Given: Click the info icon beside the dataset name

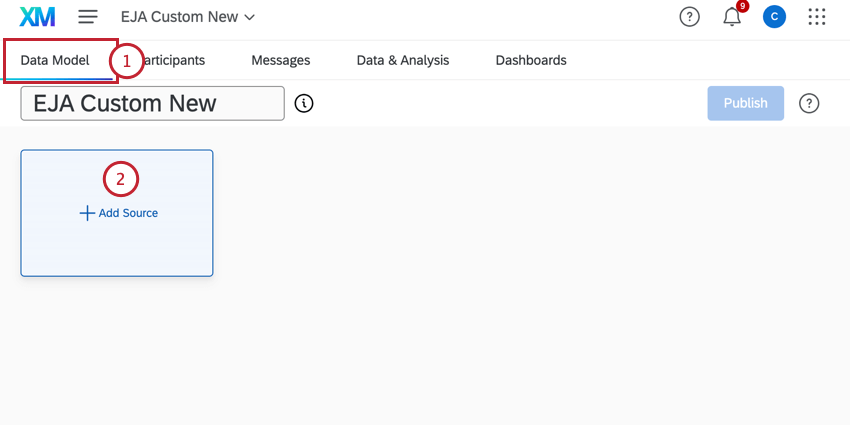Looking at the screenshot, I should (305, 103).
